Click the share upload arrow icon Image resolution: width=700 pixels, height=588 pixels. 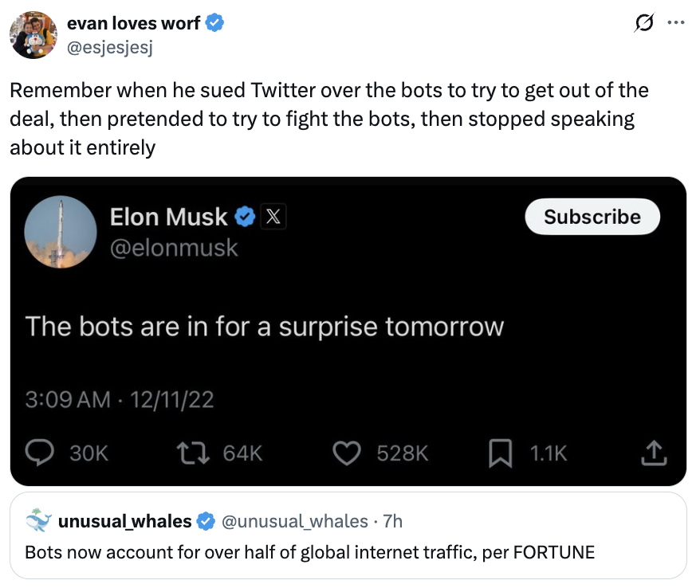coord(654,453)
